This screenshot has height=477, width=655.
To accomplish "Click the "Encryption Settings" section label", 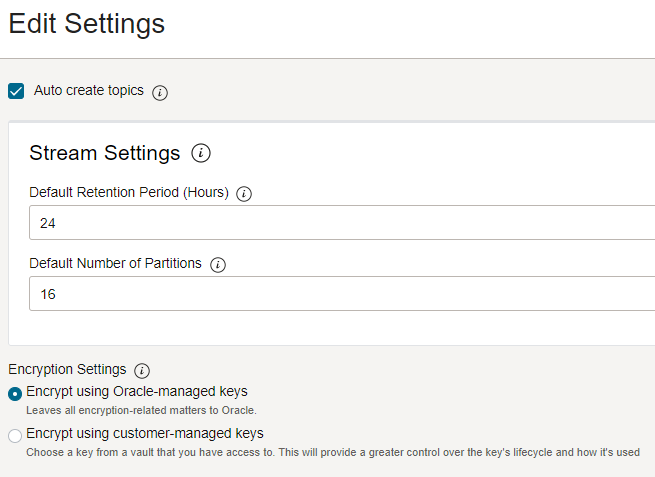I will (68, 369).
